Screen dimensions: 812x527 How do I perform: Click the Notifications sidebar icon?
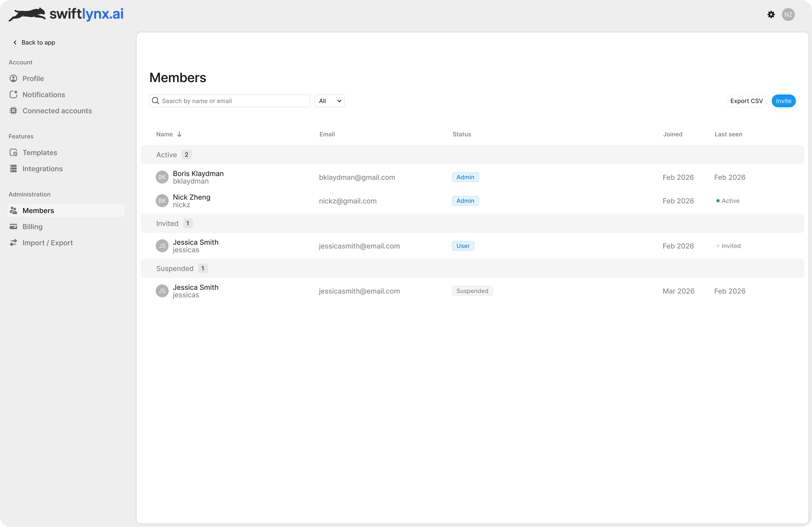click(x=13, y=94)
